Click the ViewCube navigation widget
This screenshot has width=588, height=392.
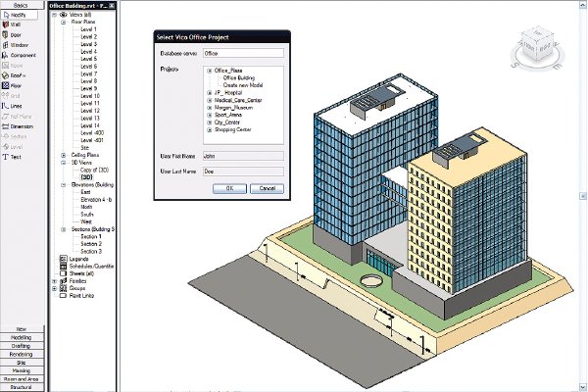coord(537,48)
